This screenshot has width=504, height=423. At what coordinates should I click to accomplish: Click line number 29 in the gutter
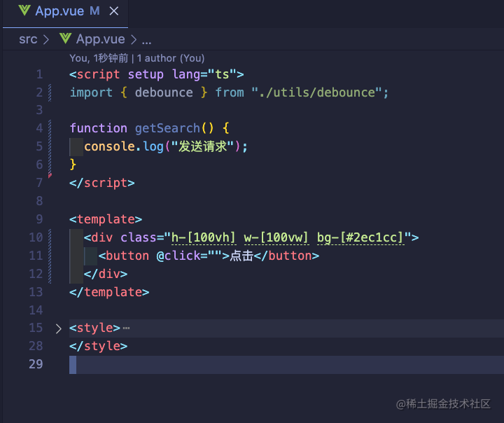pos(36,364)
